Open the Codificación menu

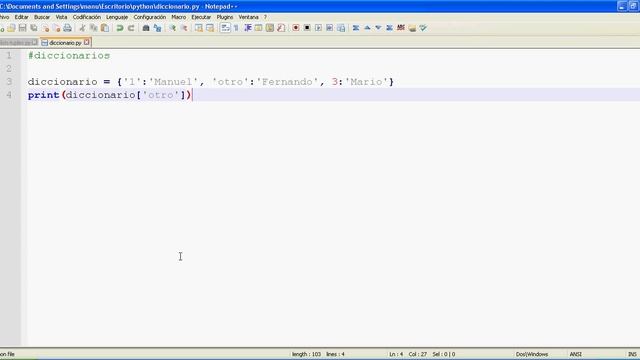click(x=87, y=17)
